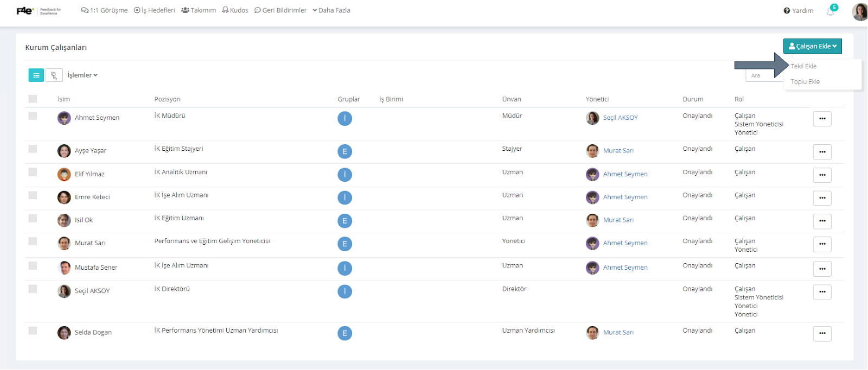Check Isil Ok row checkbox
This screenshot has width=868, height=370.
pyautogui.click(x=33, y=218)
